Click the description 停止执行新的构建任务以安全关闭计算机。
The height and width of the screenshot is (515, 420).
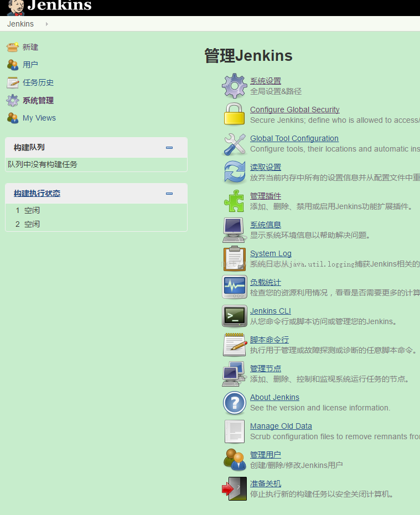322,494
